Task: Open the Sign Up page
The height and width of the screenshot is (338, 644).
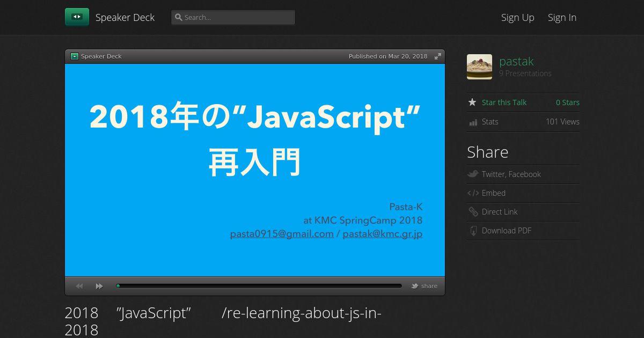Action: (x=518, y=17)
